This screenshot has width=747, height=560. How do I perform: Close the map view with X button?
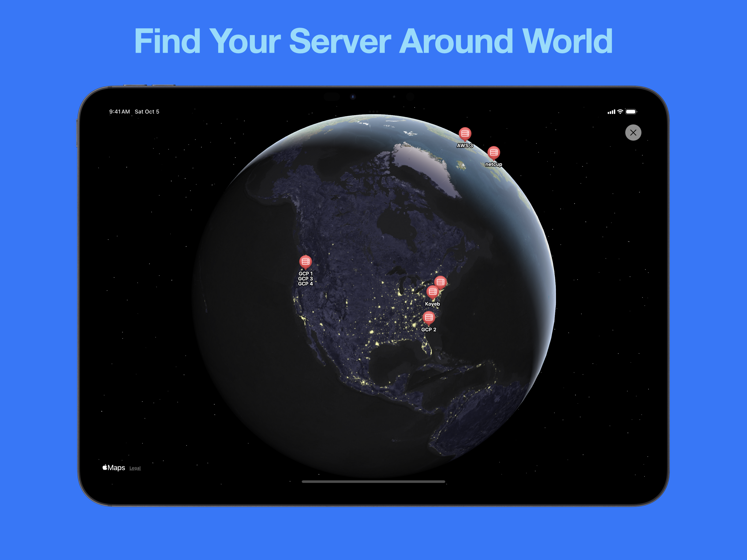[633, 132]
